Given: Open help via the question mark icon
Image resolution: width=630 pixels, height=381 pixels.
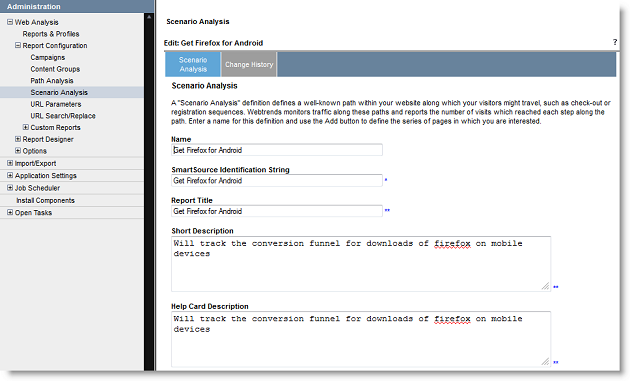Looking at the screenshot, I should click(x=615, y=42).
